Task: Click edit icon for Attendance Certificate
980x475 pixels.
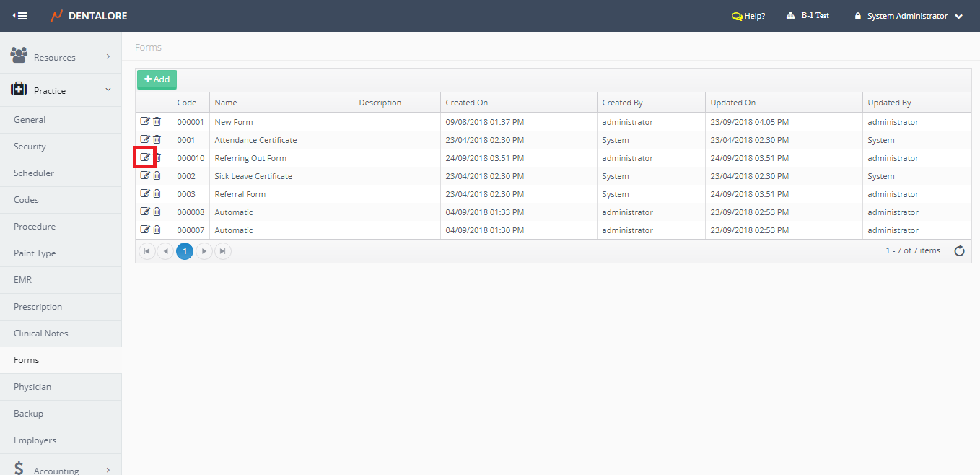Action: tap(145, 139)
